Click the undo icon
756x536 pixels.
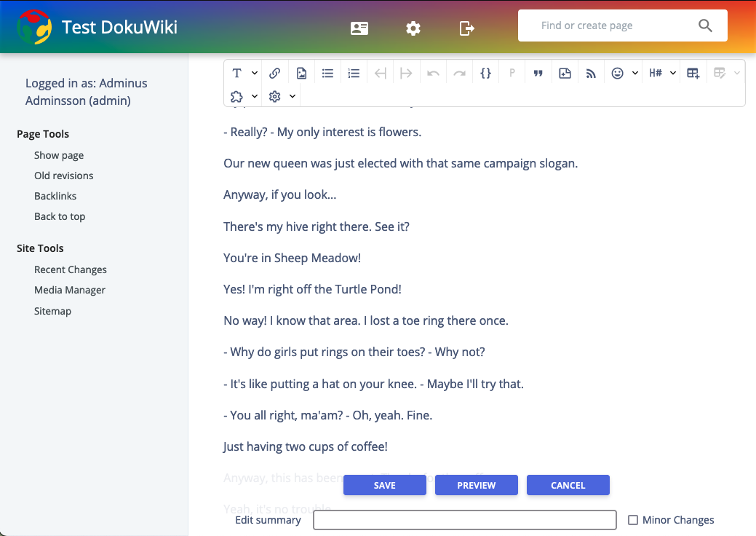pos(433,73)
